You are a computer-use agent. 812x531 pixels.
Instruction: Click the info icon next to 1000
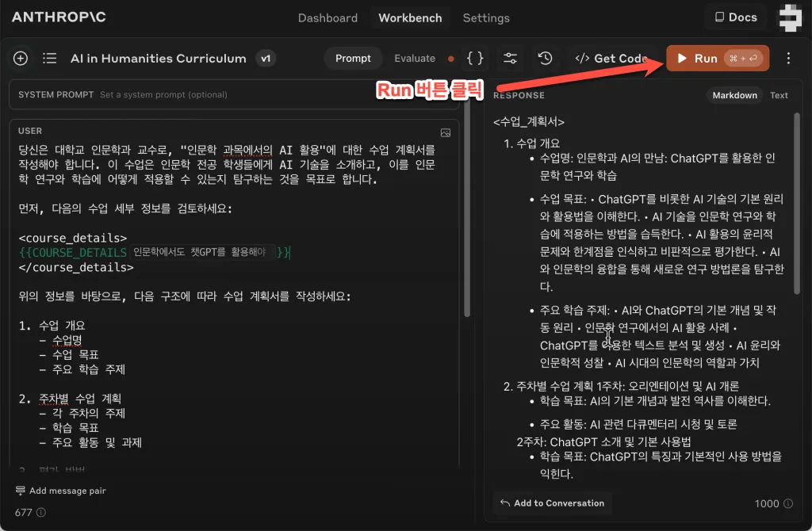(790, 504)
